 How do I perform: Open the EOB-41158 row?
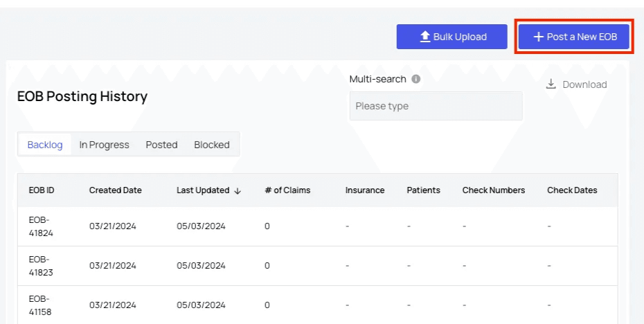(41, 305)
